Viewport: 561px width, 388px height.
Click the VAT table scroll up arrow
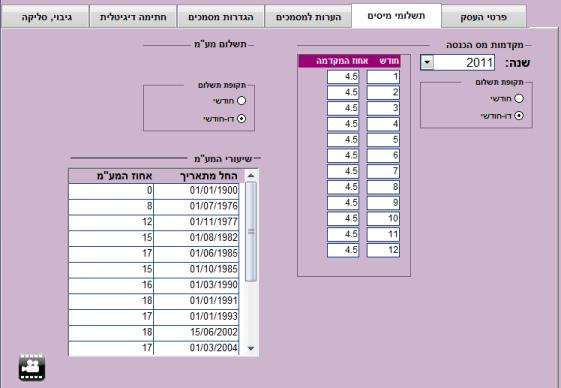click(251, 175)
